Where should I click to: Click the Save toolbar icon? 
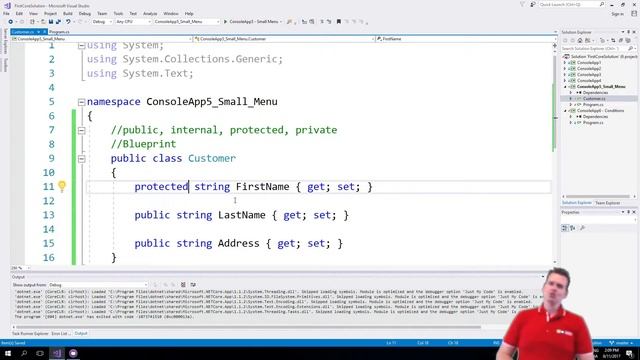click(51, 22)
